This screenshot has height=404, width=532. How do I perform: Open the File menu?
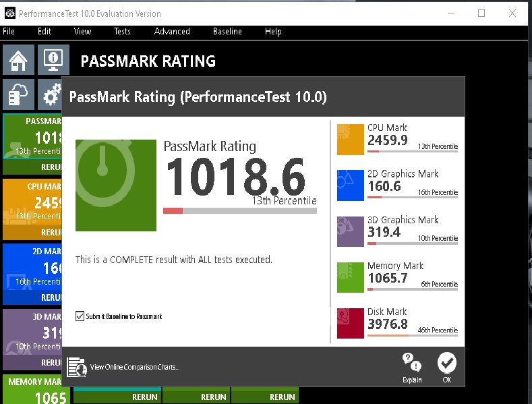[x=9, y=32]
